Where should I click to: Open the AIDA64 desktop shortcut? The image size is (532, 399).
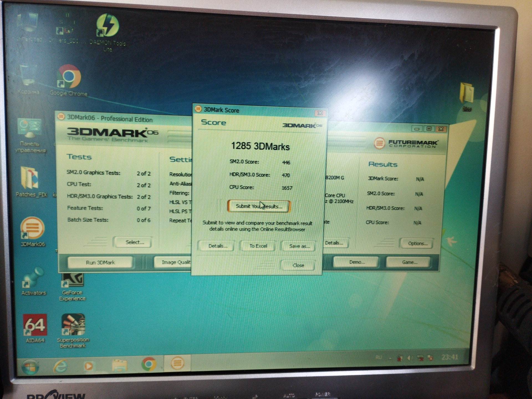(35, 329)
